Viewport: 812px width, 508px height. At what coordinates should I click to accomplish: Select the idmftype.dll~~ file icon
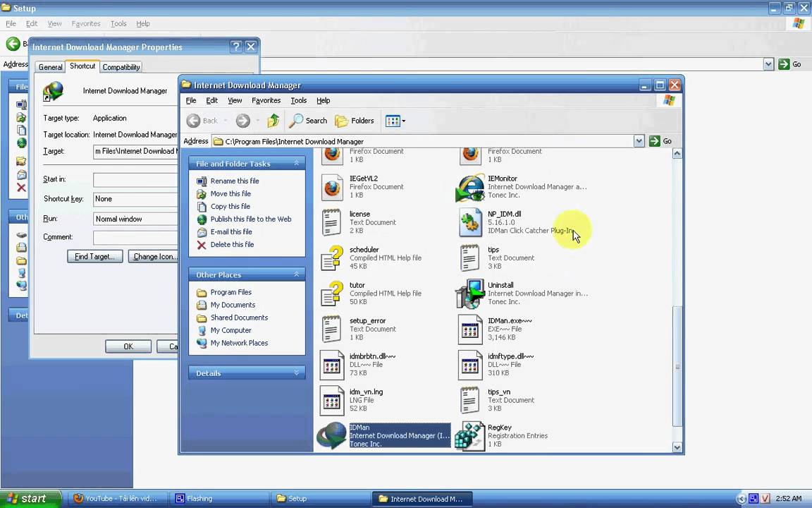point(470,364)
